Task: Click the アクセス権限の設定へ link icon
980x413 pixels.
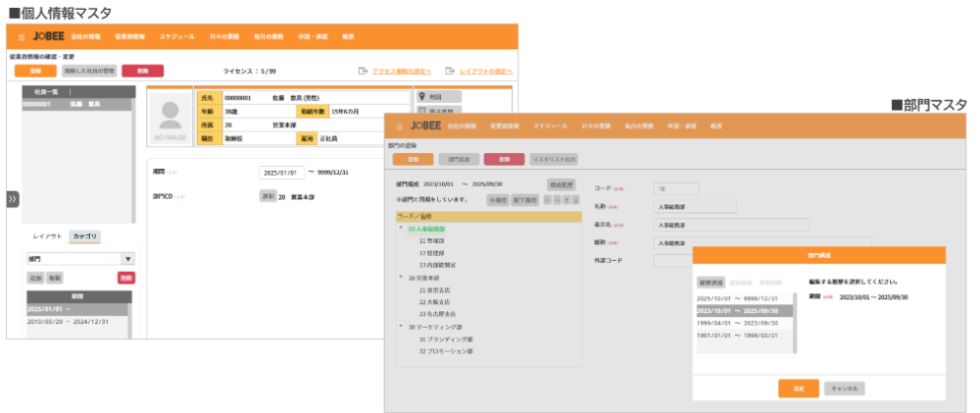Action: 364,71
